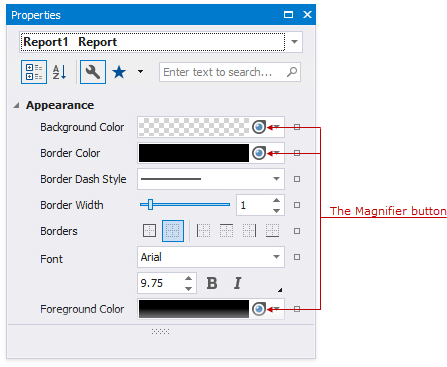Click the Foreground Color label
This screenshot has height=367, width=447.
[x=82, y=309]
